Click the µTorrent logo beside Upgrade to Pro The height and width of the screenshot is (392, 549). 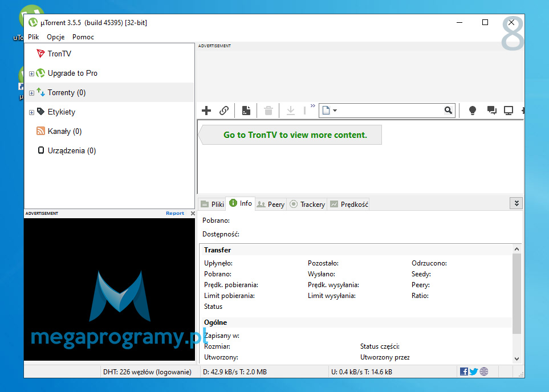coord(40,73)
